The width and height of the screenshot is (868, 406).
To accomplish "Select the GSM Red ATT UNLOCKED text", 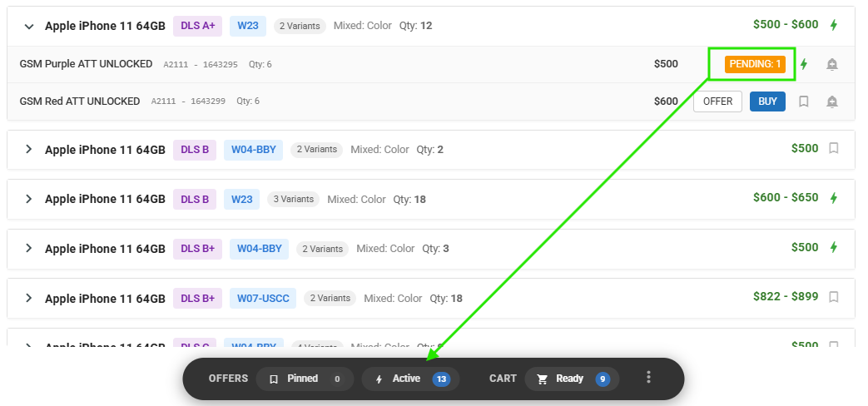I will coord(80,101).
